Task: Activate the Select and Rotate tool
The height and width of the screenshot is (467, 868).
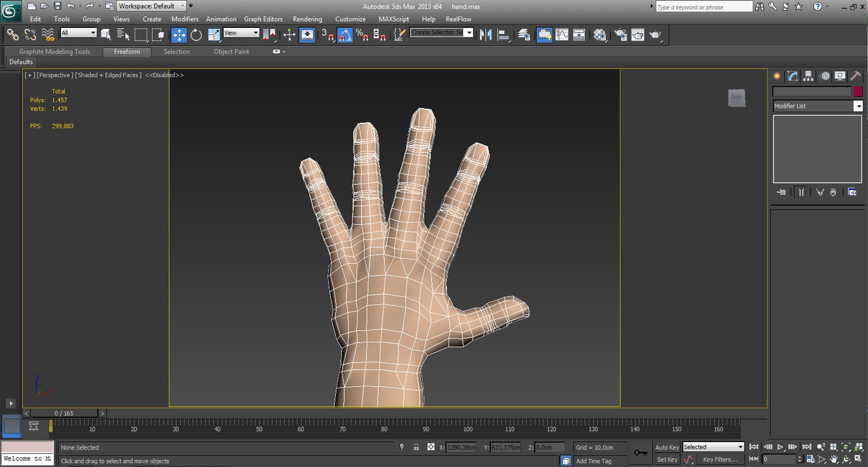Action: click(196, 35)
